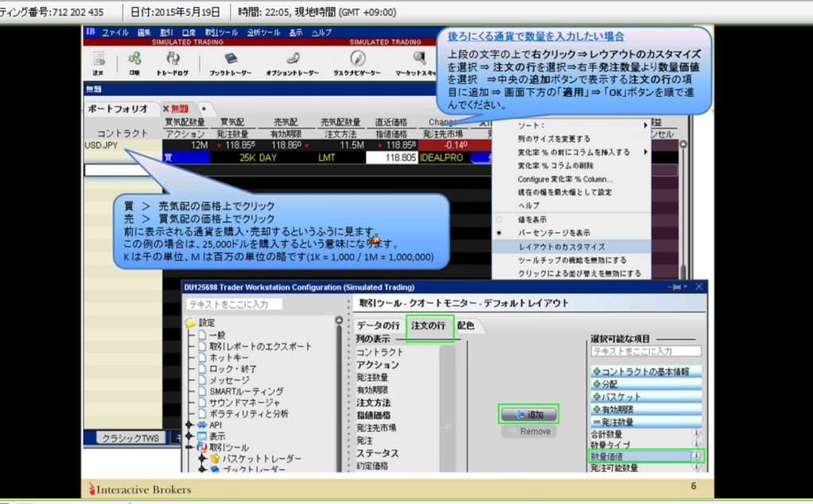
Task: Expand the バスケットトレーダー tree node
Action: pos(202,459)
